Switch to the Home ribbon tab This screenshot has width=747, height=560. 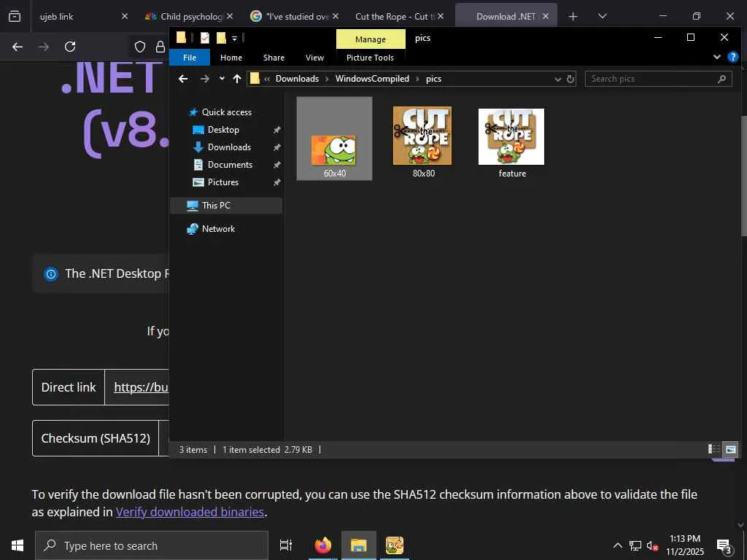point(231,58)
